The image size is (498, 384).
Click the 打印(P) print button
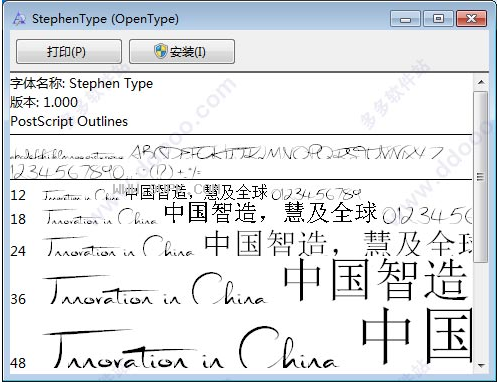pyautogui.click(x=69, y=51)
